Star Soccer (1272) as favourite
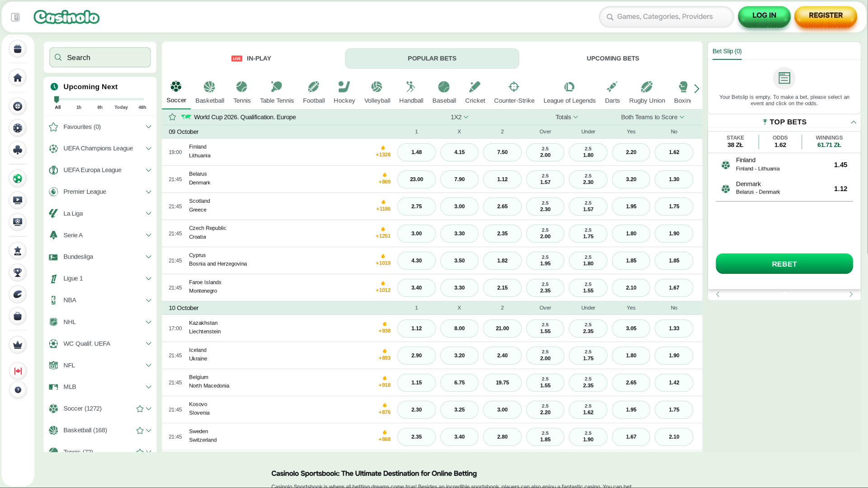The width and height of the screenshot is (868, 488). click(140, 409)
